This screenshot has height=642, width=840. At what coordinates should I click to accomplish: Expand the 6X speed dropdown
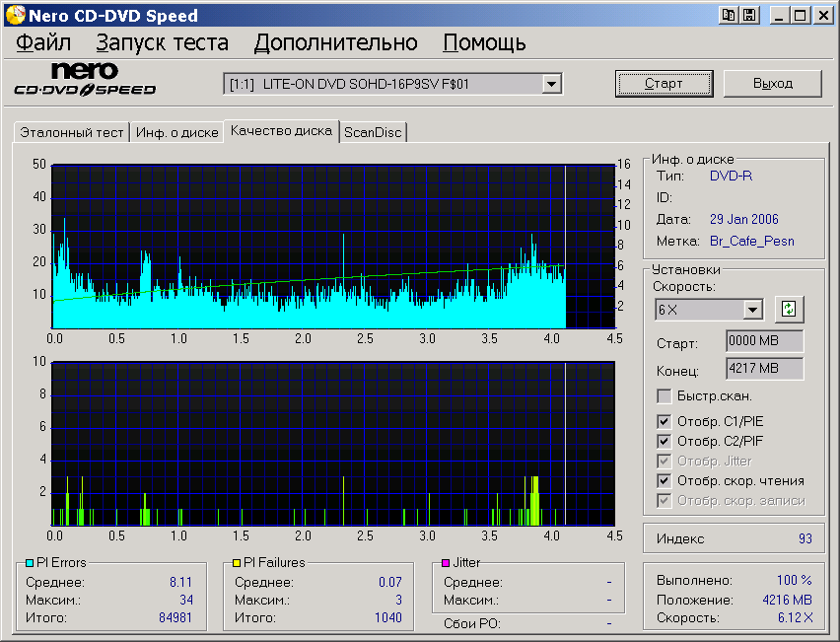coord(753,310)
